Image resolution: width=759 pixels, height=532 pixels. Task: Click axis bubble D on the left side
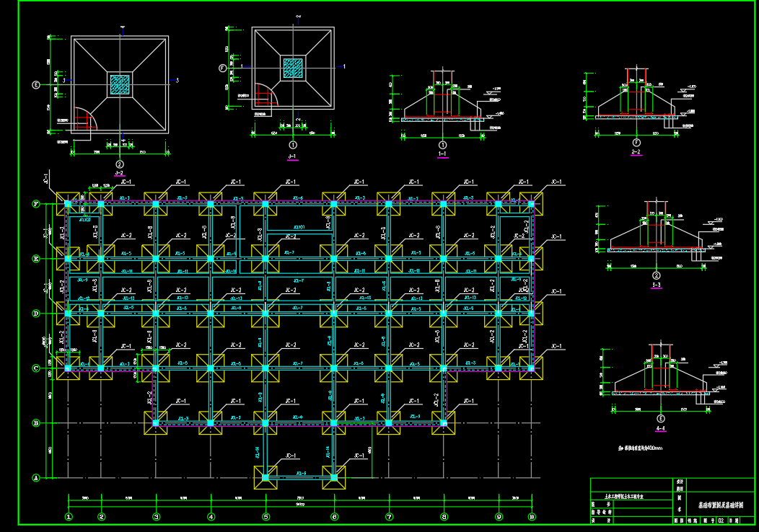(36, 314)
